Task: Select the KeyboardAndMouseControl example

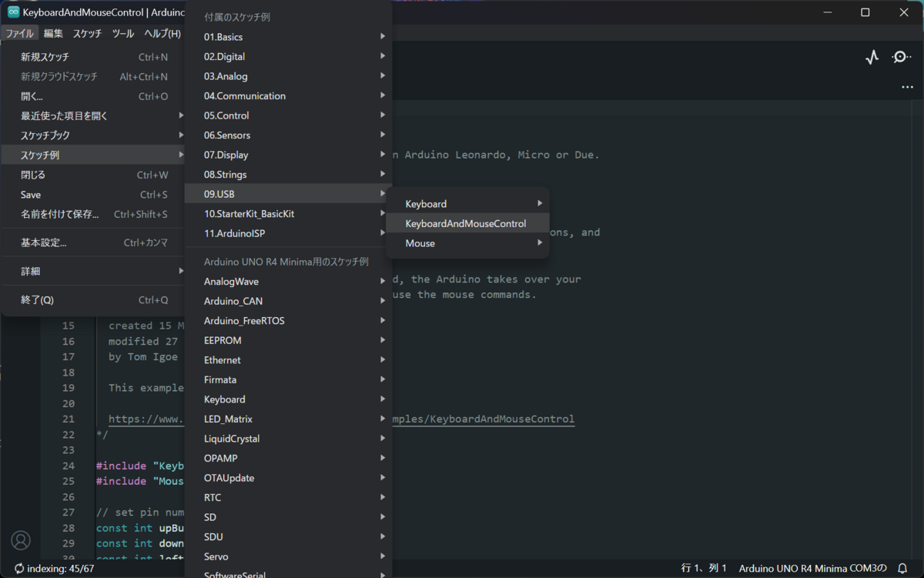Action: click(468, 223)
